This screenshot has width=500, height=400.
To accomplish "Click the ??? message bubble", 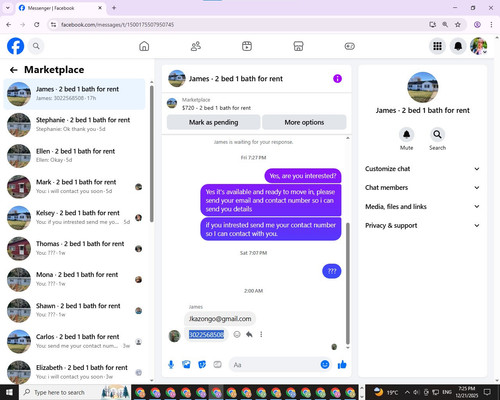I will click(332, 271).
